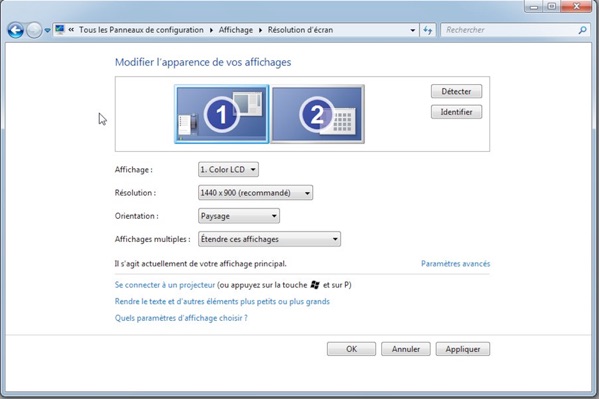Click the greyed forward navigation arrow
Viewport: 599px width, 399px height.
[x=34, y=30]
